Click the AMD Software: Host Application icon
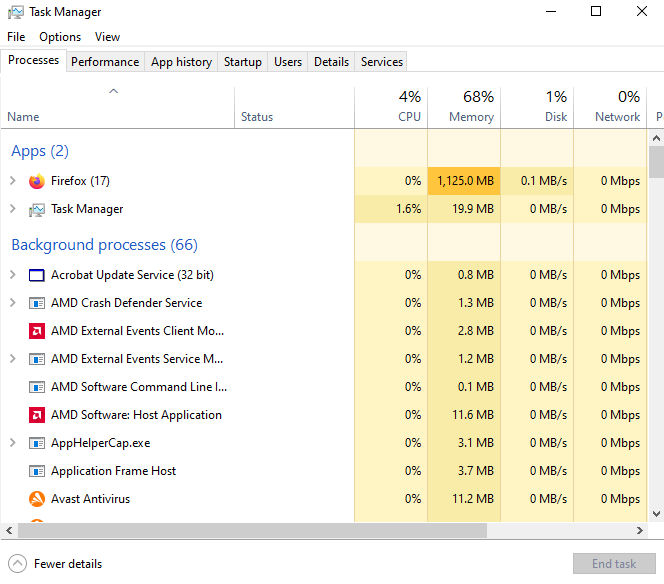The height and width of the screenshot is (584, 664). [x=37, y=415]
